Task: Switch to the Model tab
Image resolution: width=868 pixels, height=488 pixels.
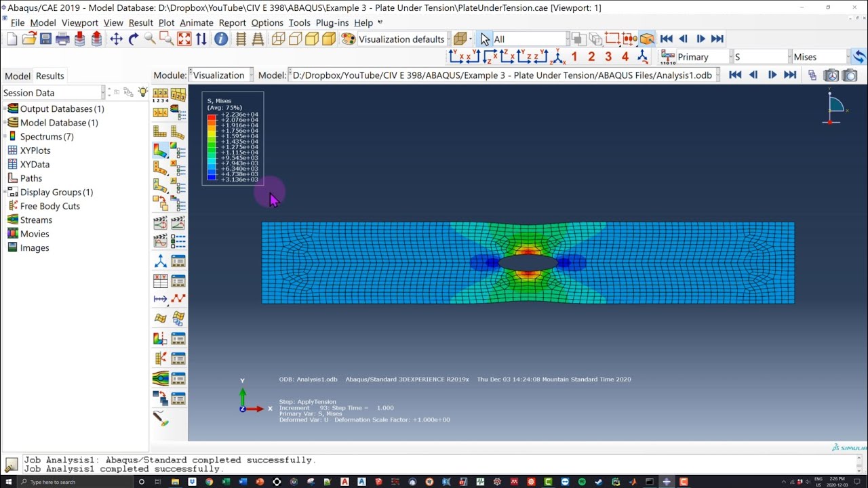Action: pyautogui.click(x=18, y=76)
